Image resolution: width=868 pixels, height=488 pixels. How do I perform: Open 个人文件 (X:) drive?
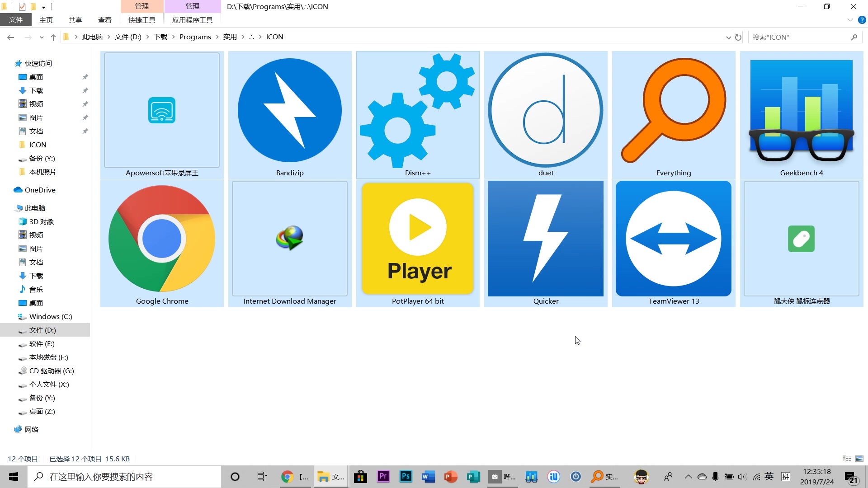coord(49,385)
